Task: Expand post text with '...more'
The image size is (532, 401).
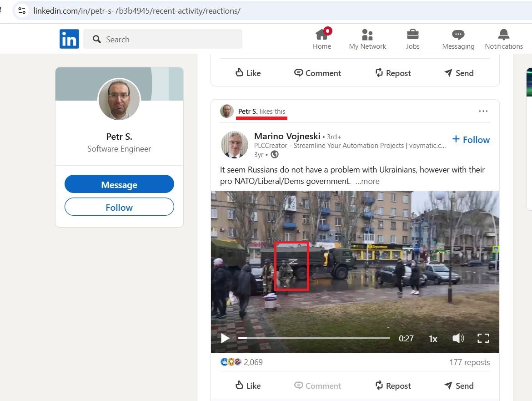Action: tap(367, 181)
